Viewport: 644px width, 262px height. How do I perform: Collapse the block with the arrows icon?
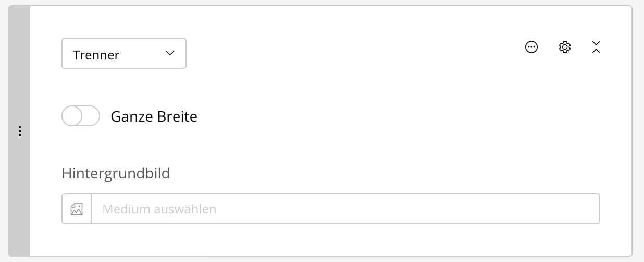(x=597, y=47)
